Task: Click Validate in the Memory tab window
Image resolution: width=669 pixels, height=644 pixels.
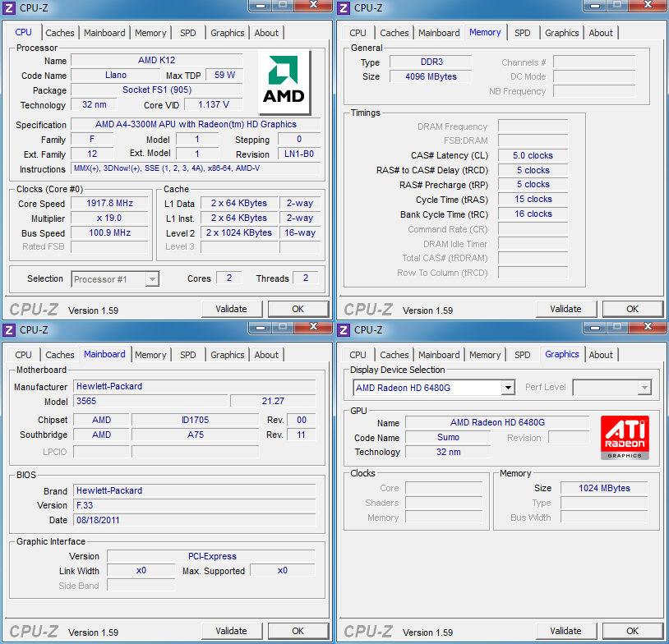Action: click(565, 309)
